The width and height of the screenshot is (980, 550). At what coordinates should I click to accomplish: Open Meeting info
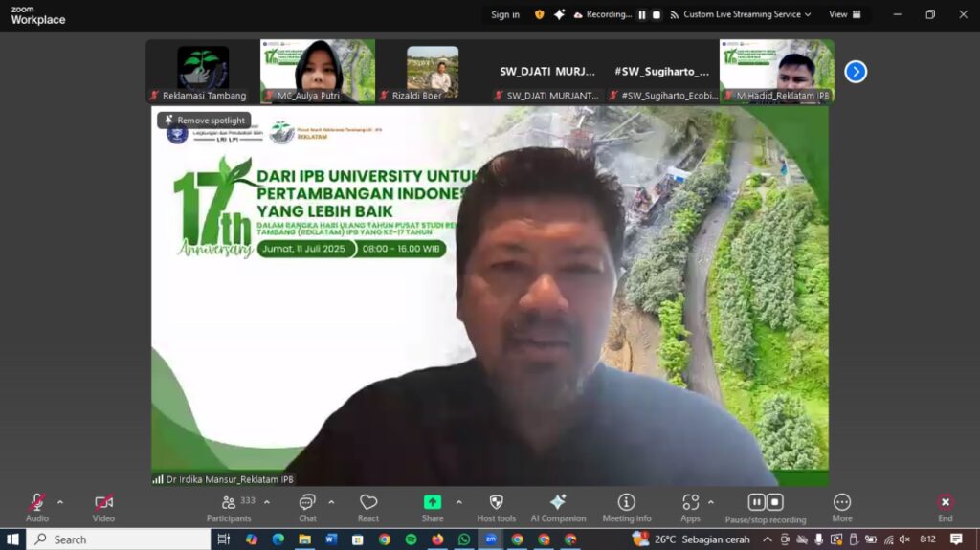pos(626,508)
